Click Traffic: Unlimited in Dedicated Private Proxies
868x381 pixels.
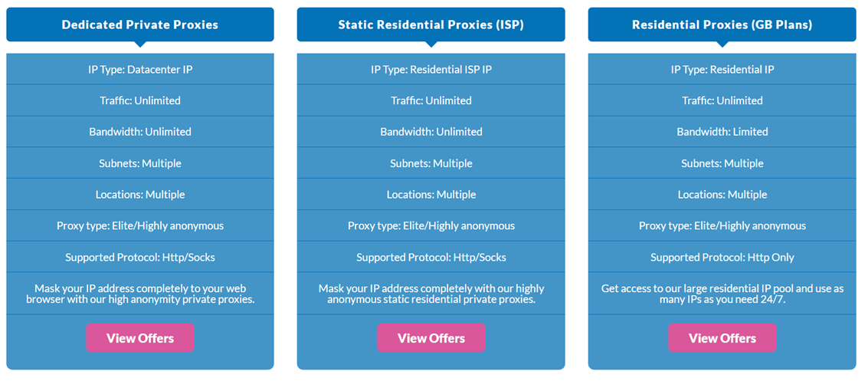click(140, 100)
